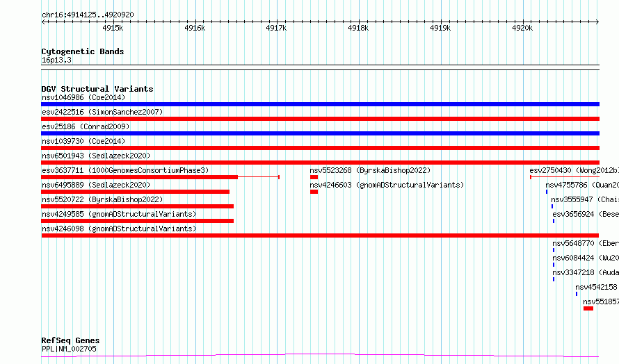Click the blue bar under esv25186
Image resolution: width=619 pixels, height=364 pixels.
pos(320,133)
